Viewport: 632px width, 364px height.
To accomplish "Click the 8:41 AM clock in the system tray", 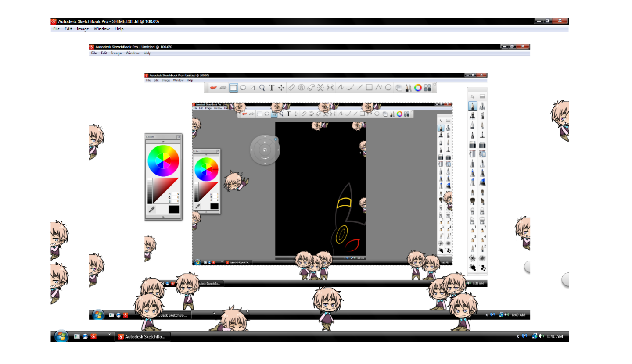I will (x=555, y=336).
